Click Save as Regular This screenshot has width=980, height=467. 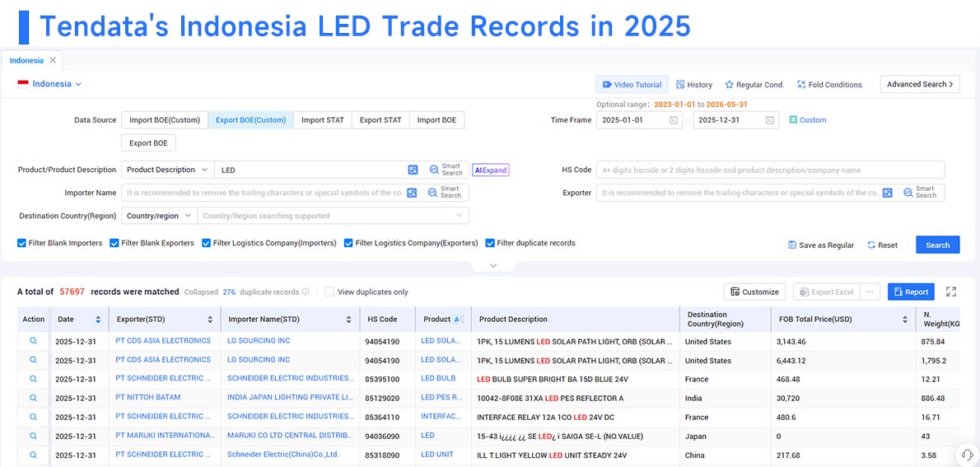[821, 245]
